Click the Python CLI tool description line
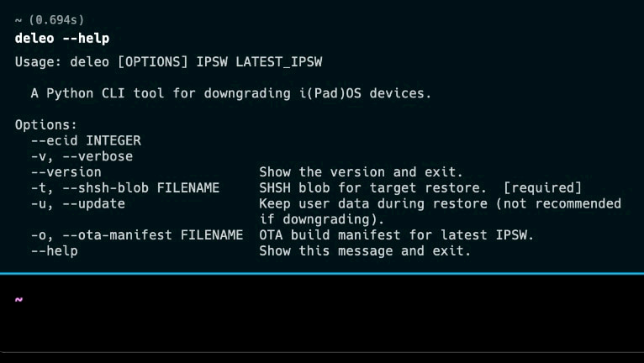This screenshot has height=363, width=644. (x=231, y=93)
